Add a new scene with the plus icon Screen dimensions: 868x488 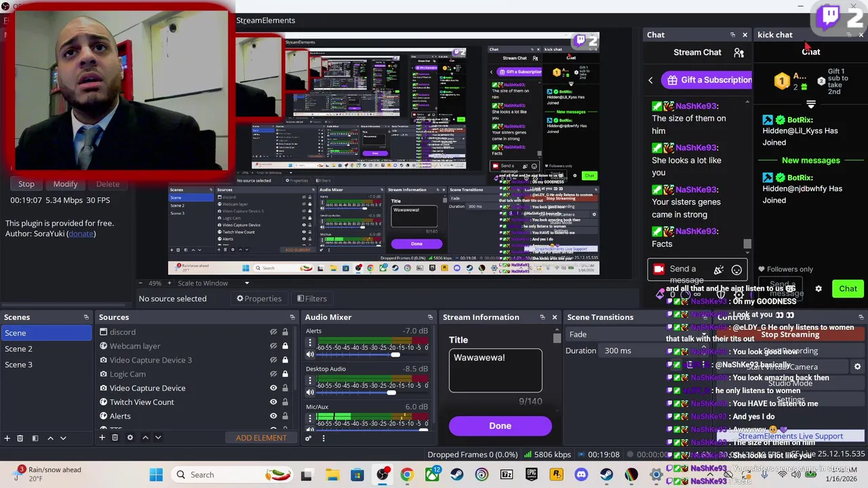pyautogui.click(x=7, y=438)
